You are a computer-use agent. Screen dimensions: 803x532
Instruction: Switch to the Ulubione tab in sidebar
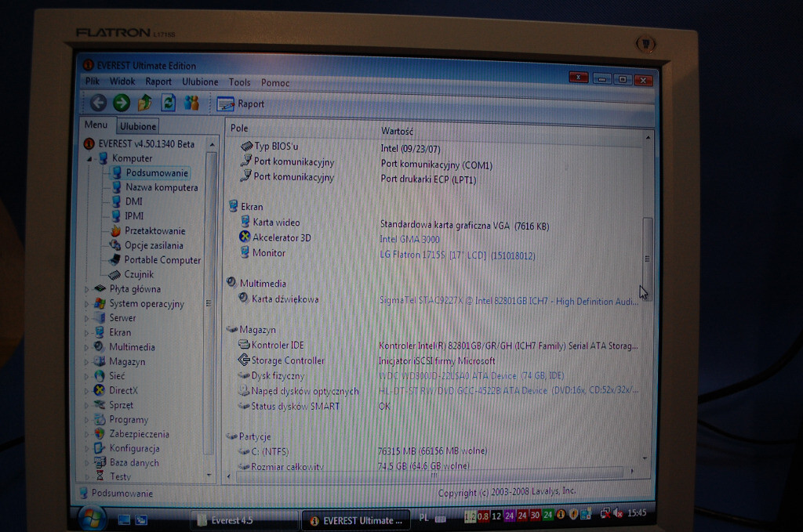[138, 126]
